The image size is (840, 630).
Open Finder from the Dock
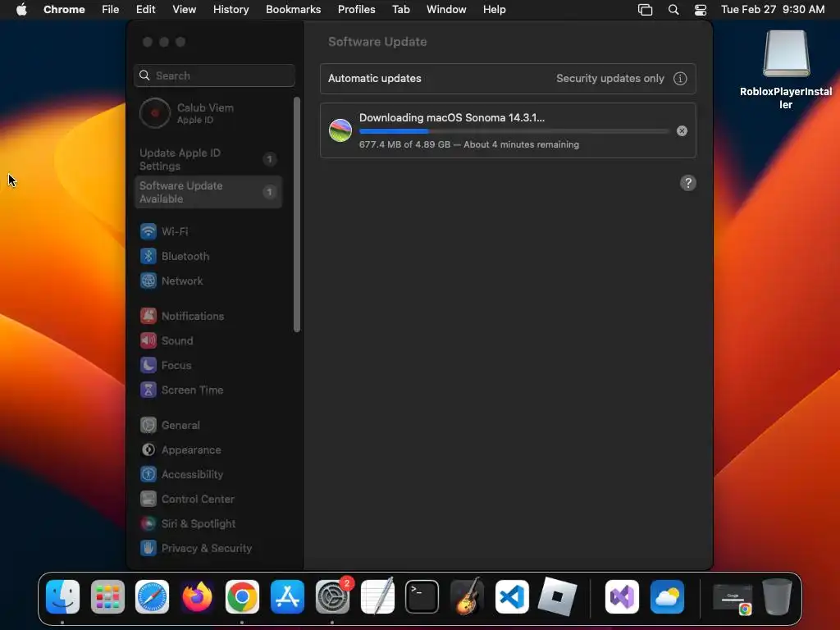pyautogui.click(x=62, y=597)
